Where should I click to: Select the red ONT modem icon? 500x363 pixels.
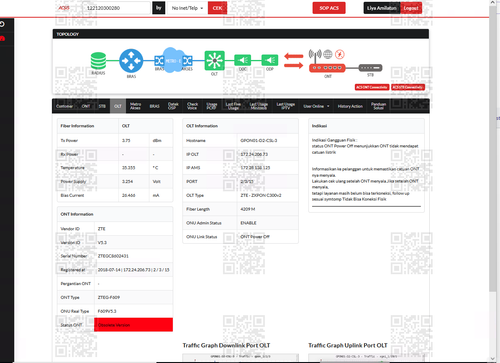327,68
